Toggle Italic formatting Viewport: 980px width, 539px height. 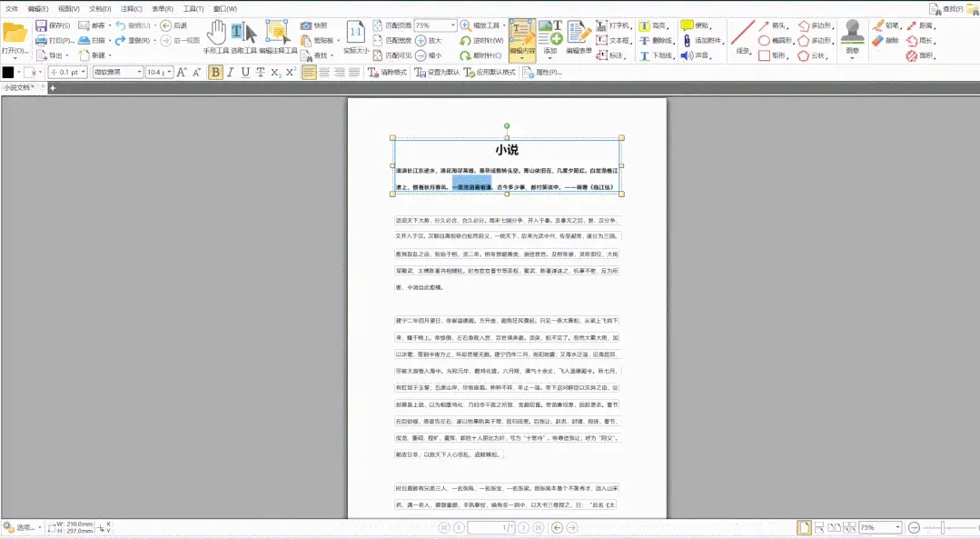pyautogui.click(x=231, y=73)
